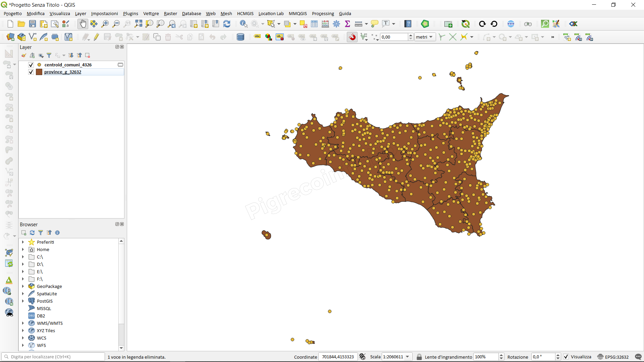Open Data Source Manager

(10, 37)
